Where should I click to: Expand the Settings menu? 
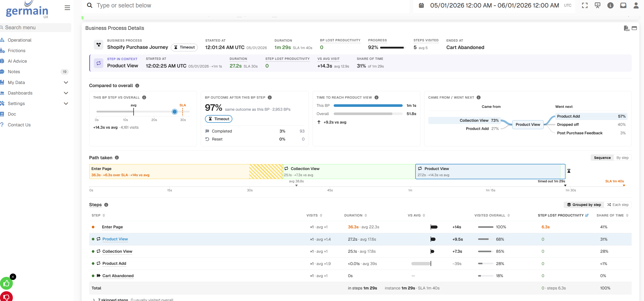[x=66, y=104]
